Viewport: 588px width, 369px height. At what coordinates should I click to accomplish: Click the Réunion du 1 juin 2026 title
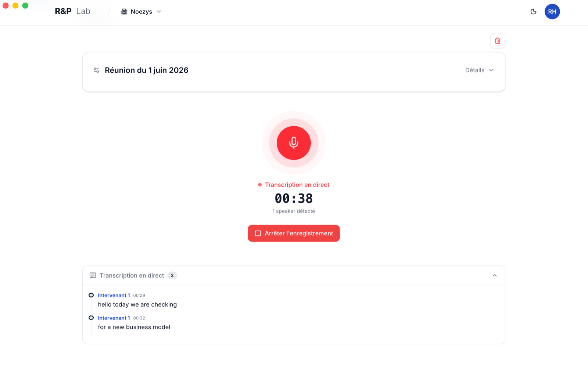[x=147, y=70]
